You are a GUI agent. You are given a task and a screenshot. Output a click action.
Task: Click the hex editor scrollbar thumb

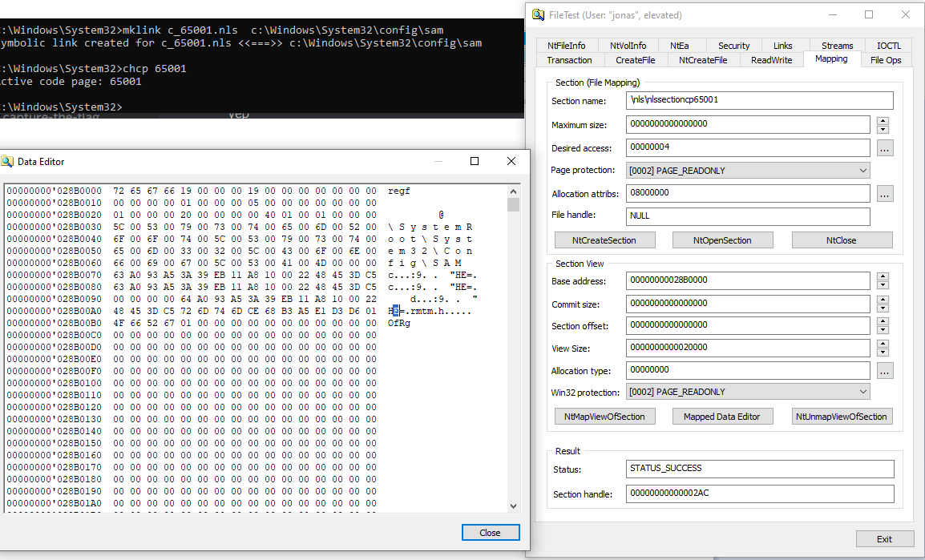tap(513, 204)
